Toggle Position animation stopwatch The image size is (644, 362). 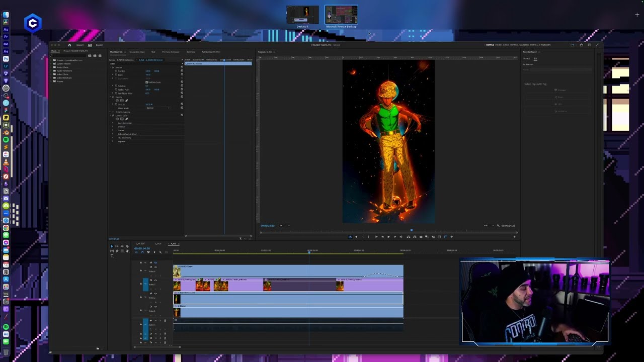tap(116, 71)
